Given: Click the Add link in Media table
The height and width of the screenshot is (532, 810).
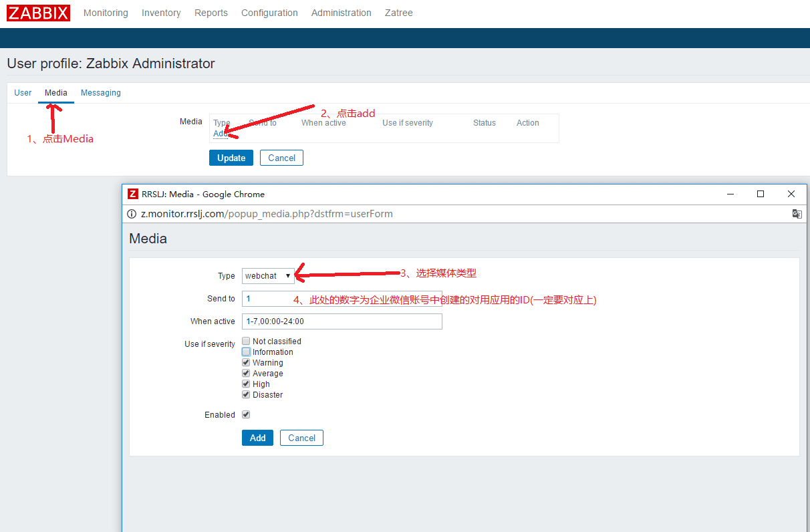Looking at the screenshot, I should (x=221, y=134).
